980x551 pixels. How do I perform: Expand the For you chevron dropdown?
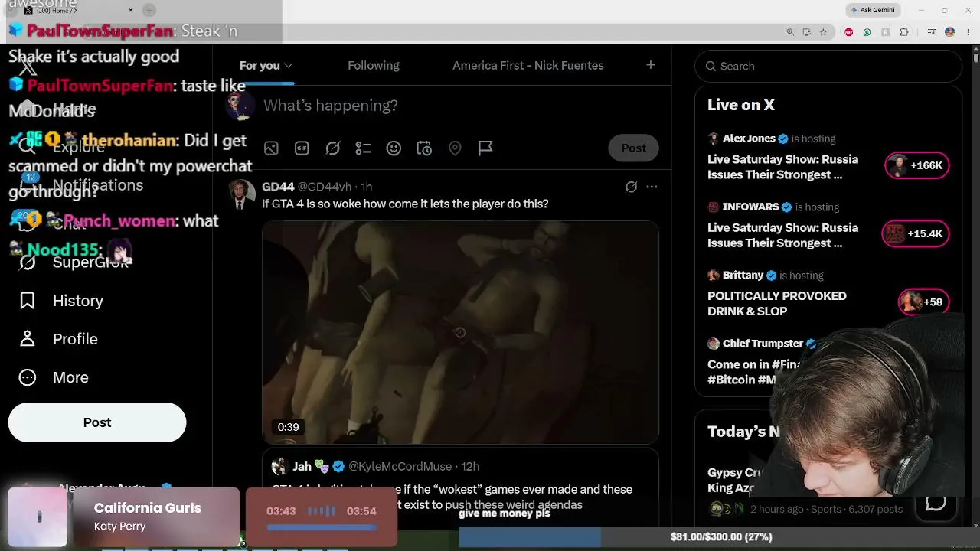click(x=288, y=66)
